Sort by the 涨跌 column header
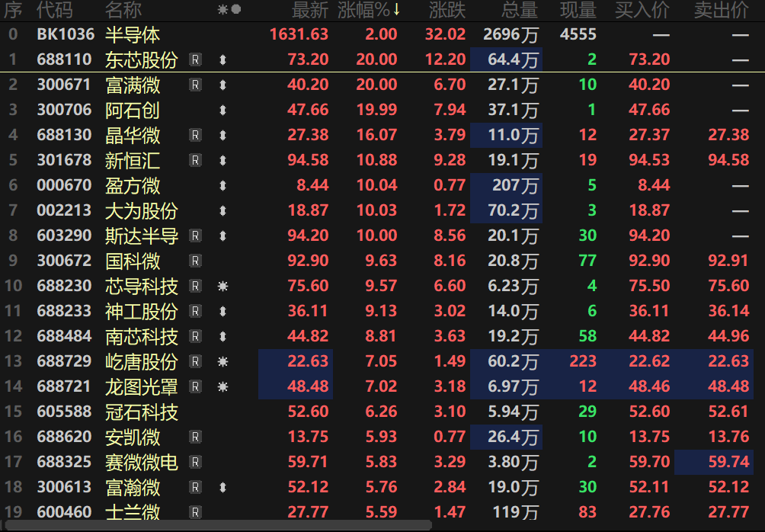Viewport: 765px width, 532px height. 447,10
